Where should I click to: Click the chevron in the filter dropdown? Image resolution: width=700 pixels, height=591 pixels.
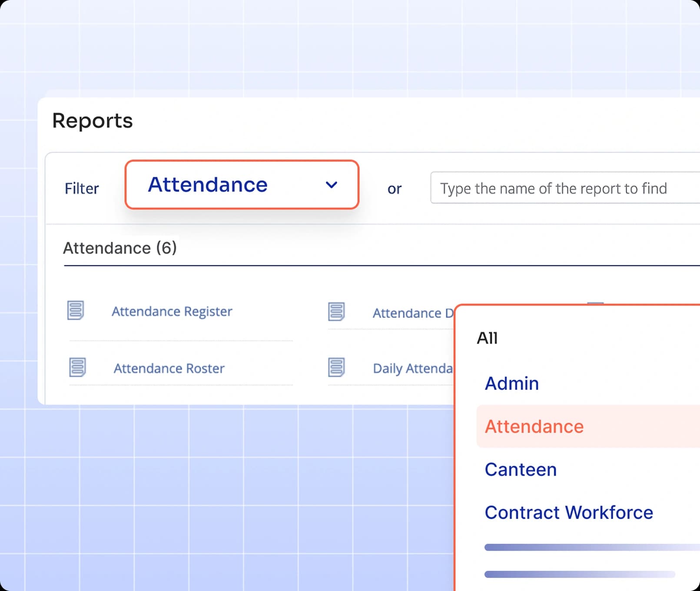(x=332, y=185)
